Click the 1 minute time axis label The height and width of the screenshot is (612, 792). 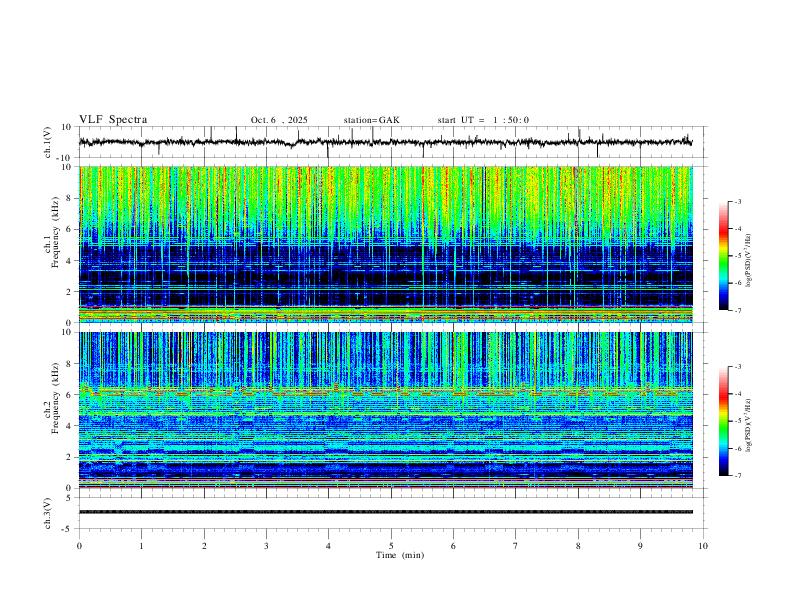tap(141, 546)
